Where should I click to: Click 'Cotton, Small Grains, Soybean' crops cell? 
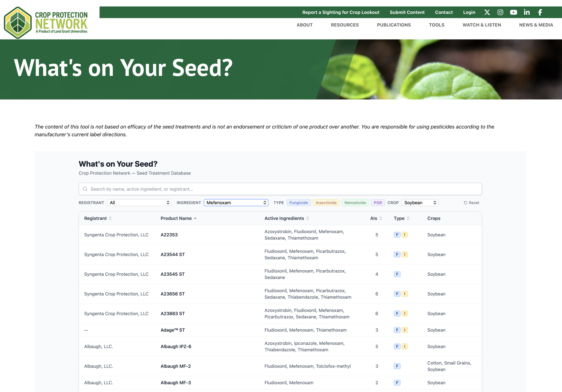click(x=449, y=366)
